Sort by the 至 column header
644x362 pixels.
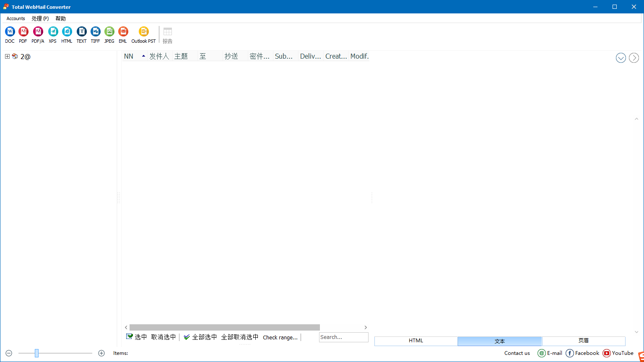210,56
